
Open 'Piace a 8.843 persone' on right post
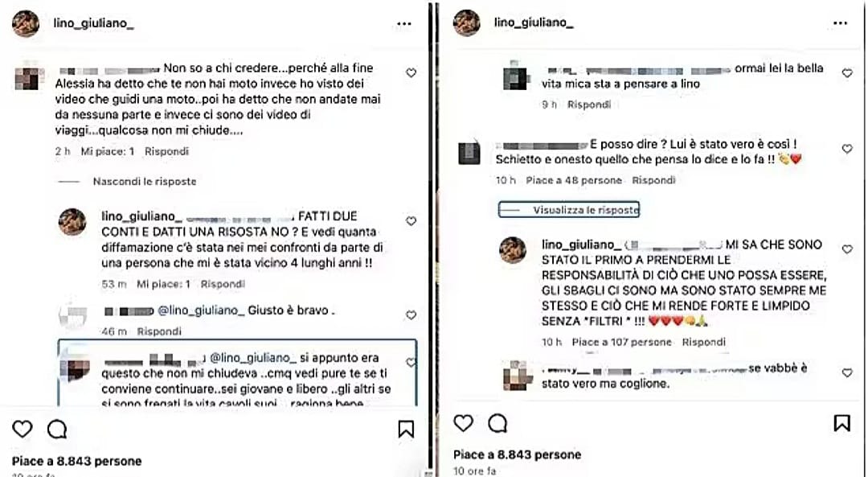point(517,454)
